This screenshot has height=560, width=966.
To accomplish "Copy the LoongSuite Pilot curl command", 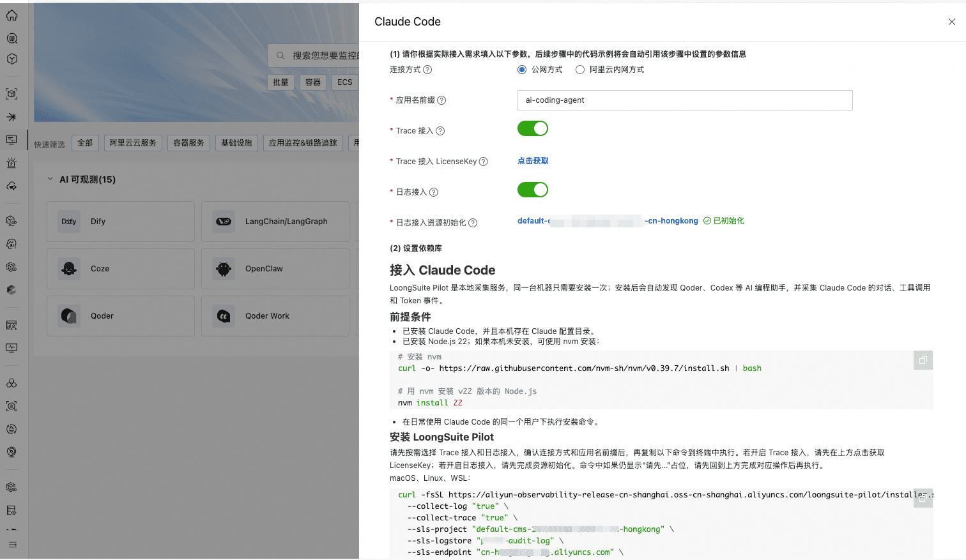I will tap(923, 499).
